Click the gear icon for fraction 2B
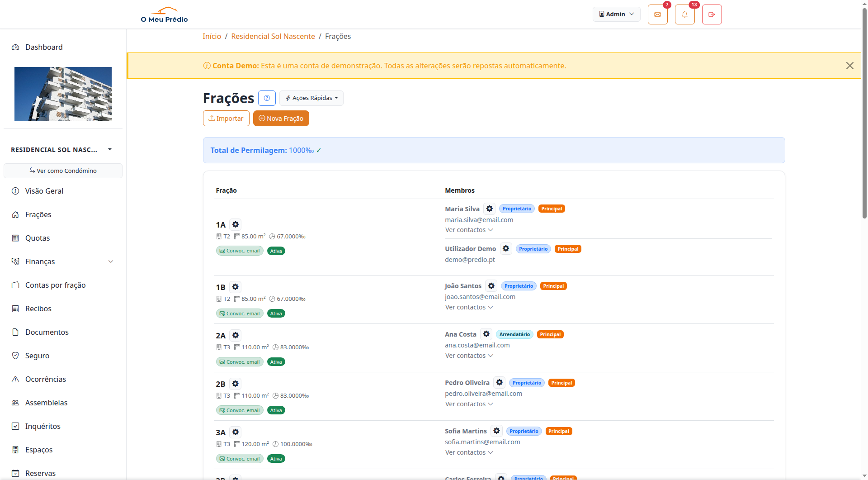868x480 pixels. pos(236,383)
